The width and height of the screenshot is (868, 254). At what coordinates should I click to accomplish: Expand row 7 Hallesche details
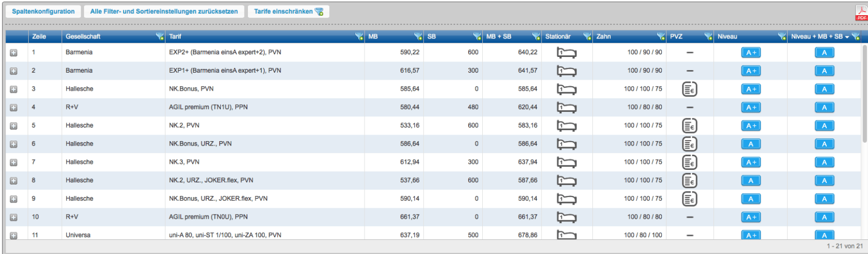[x=14, y=162]
